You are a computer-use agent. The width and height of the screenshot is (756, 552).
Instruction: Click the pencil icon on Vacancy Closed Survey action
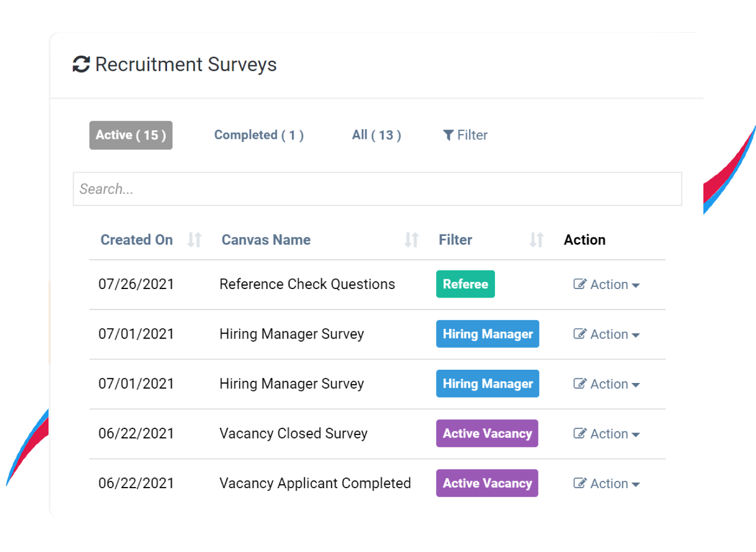(x=580, y=433)
